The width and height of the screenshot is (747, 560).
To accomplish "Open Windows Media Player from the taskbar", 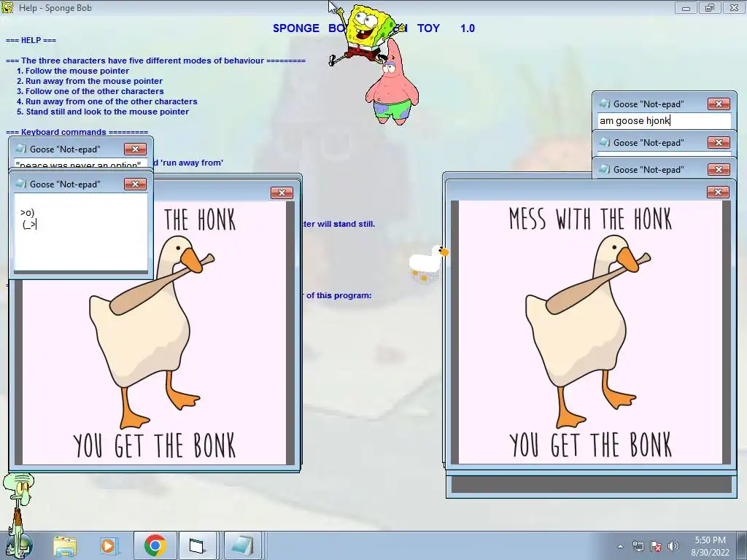I will pyautogui.click(x=109, y=545).
